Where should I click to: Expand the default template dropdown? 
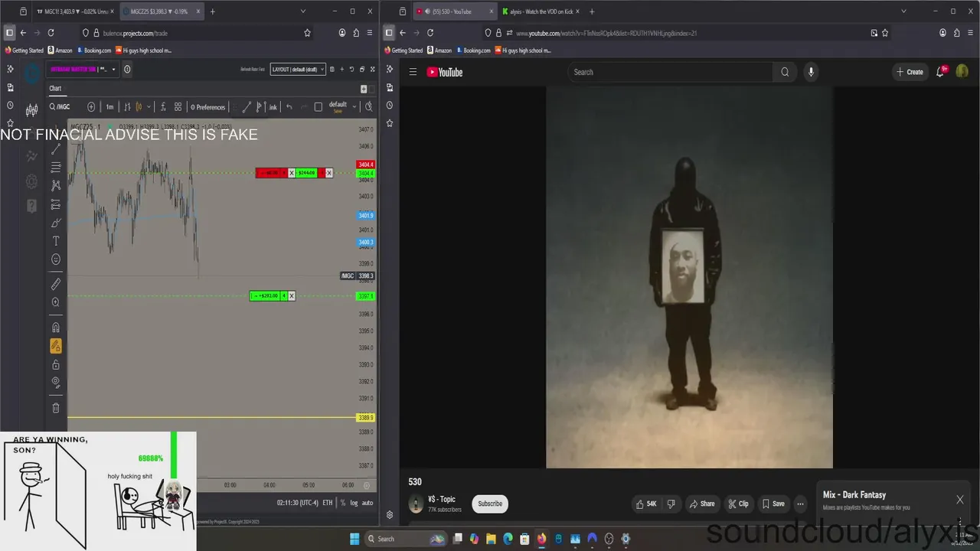(354, 107)
